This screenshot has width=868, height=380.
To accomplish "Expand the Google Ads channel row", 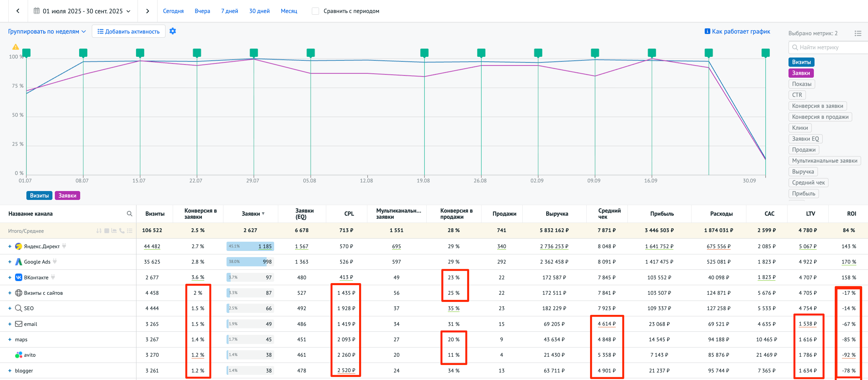I will click(x=10, y=262).
